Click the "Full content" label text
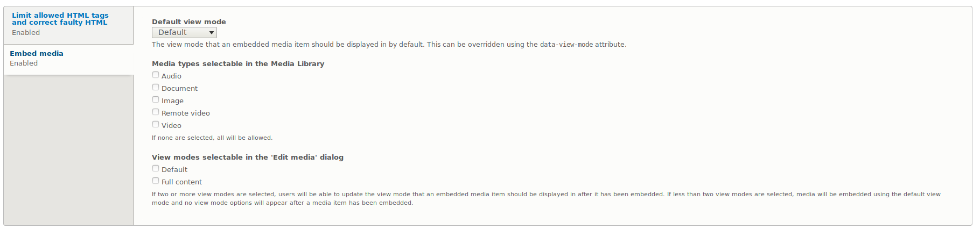The width and height of the screenshot is (980, 229). coord(181,182)
